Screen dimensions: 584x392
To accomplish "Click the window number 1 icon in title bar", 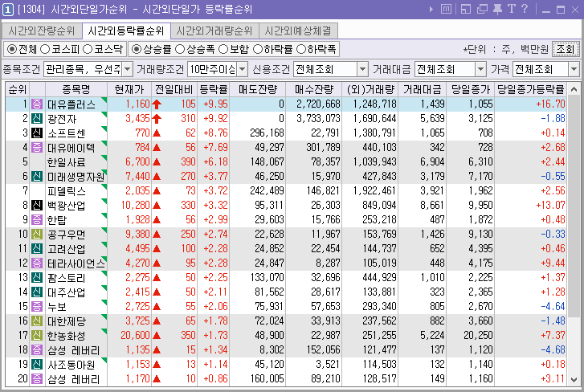I will (8, 10).
